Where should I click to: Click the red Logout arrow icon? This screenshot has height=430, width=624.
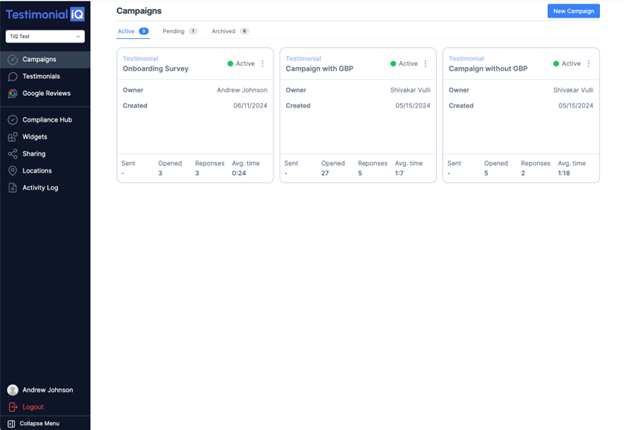pos(13,407)
